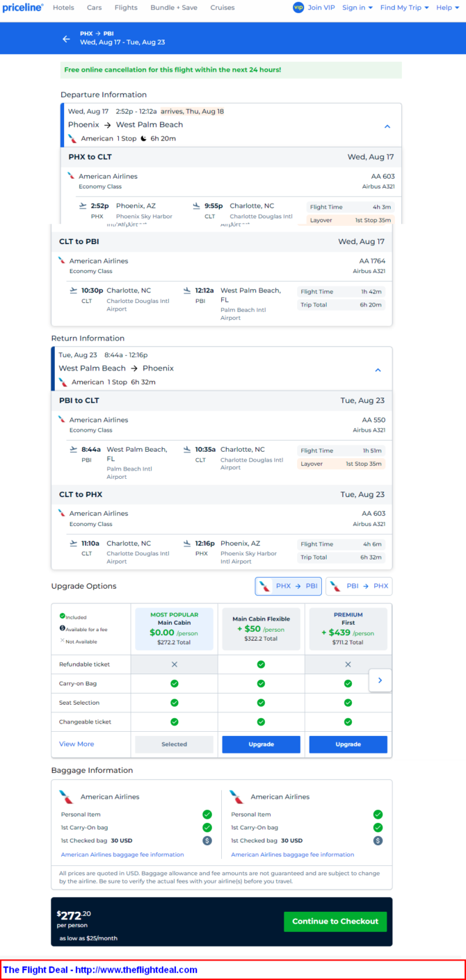This screenshot has height=980, width=466.
Task: Click the Available for a fee icon
Action: coord(62,628)
